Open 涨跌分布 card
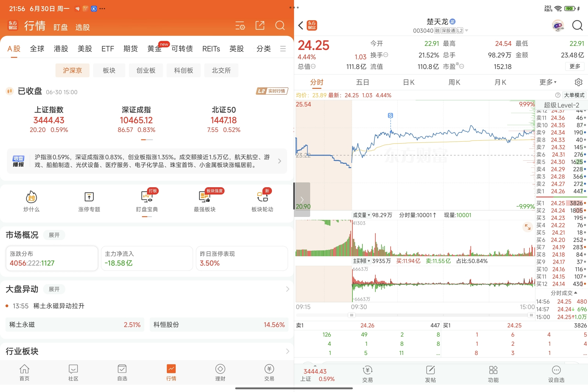Image resolution: width=588 pixels, height=392 pixels. (52, 258)
